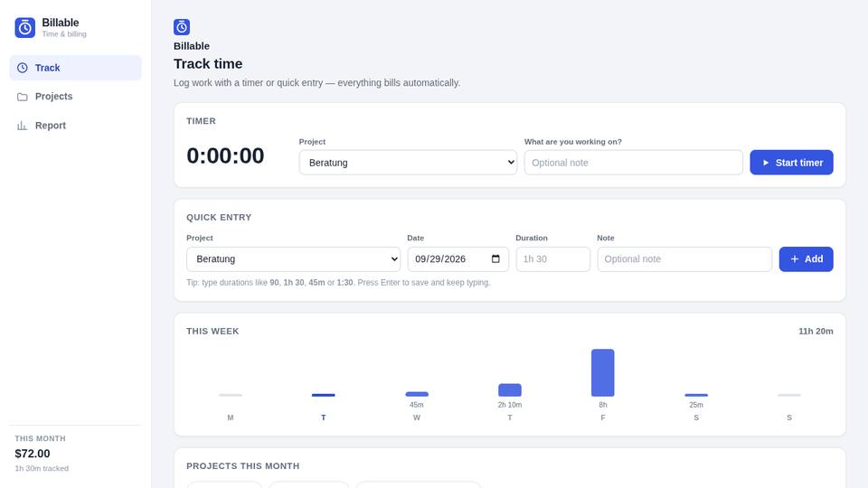The image size is (868, 488).
Task: Focus the Quick Entry note field
Action: pos(684,259)
